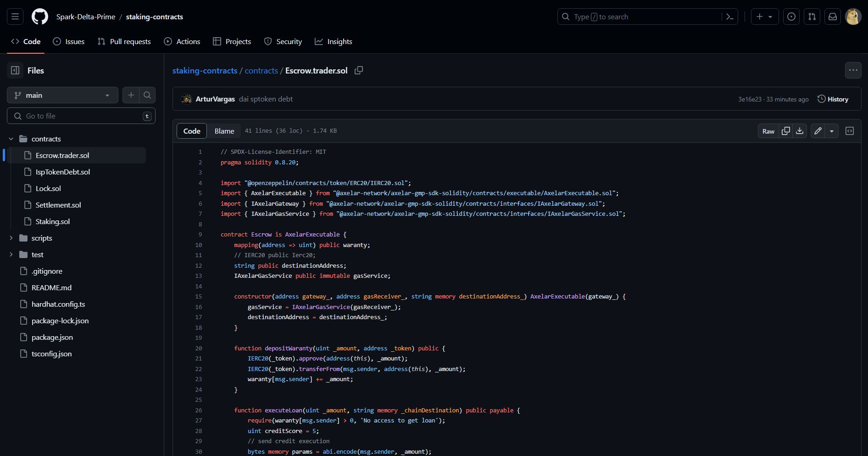Expand the scripts folder chevron
Image resolution: width=868 pixels, height=456 pixels.
pyautogui.click(x=11, y=238)
